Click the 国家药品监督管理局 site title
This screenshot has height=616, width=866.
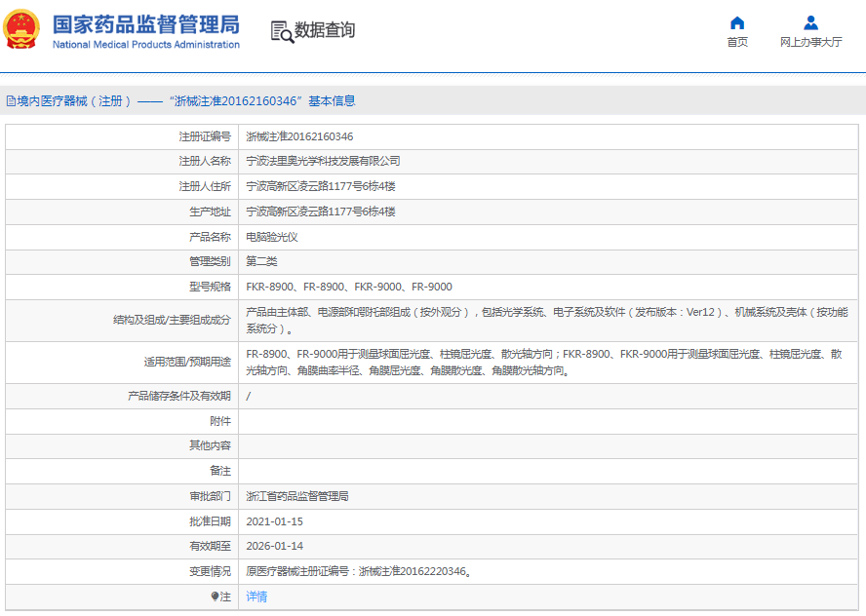[x=145, y=23]
